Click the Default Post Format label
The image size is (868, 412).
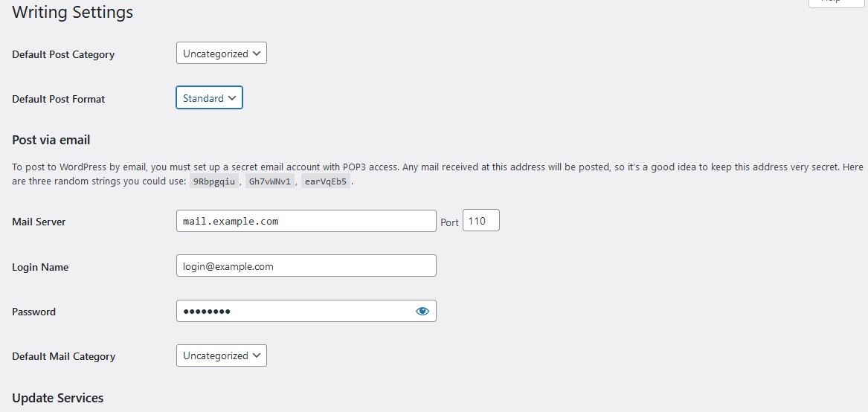[59, 99]
